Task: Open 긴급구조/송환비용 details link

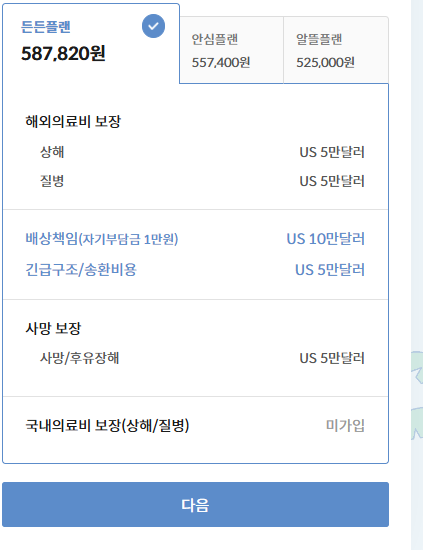Action: point(81,270)
